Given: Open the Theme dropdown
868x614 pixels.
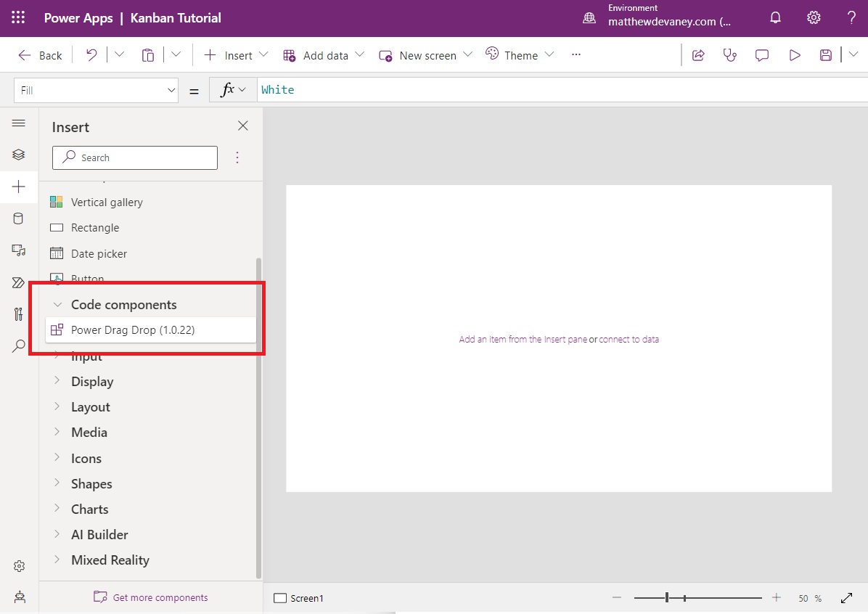Looking at the screenshot, I should coord(520,54).
